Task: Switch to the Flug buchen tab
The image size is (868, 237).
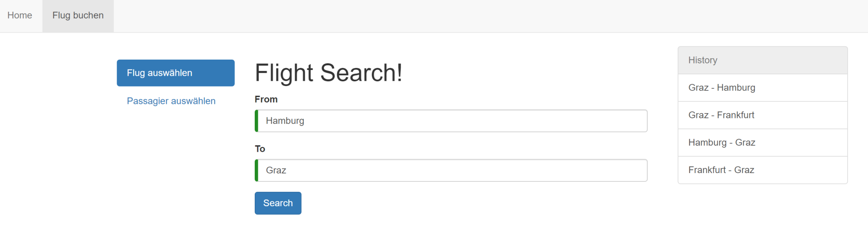Action: point(78,16)
